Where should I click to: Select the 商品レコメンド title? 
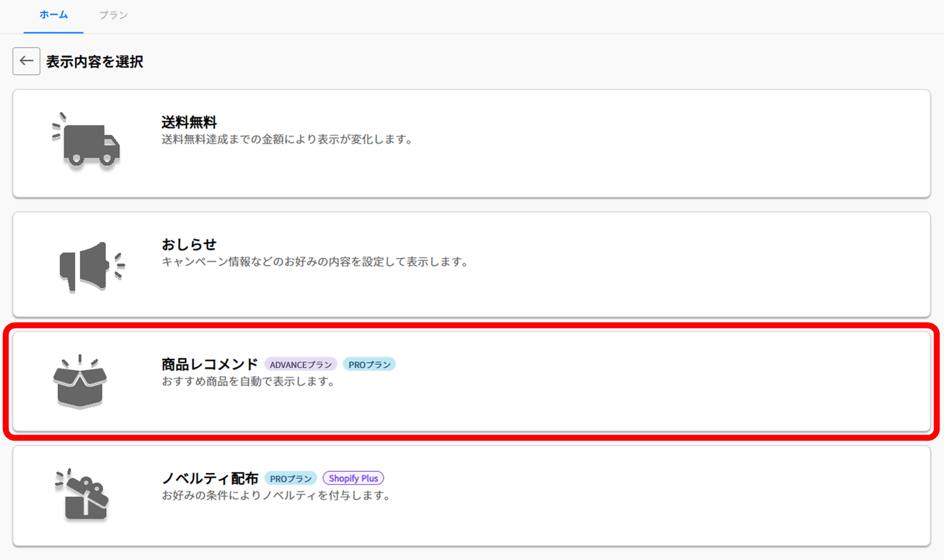pyautogui.click(x=210, y=364)
